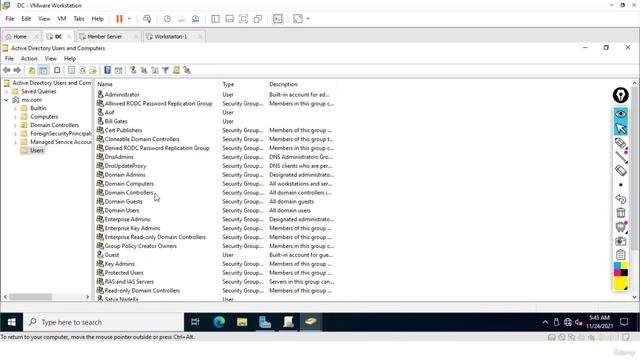Image resolution: width=640 pixels, height=360 pixels.
Task: Select the eraser annotation tool
Action: [620, 171]
